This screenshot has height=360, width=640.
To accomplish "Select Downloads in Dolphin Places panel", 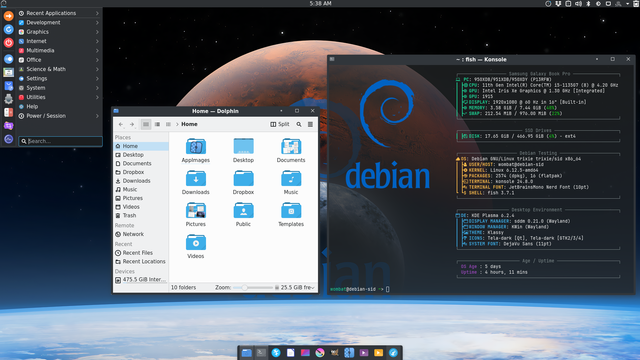I will [141, 181].
